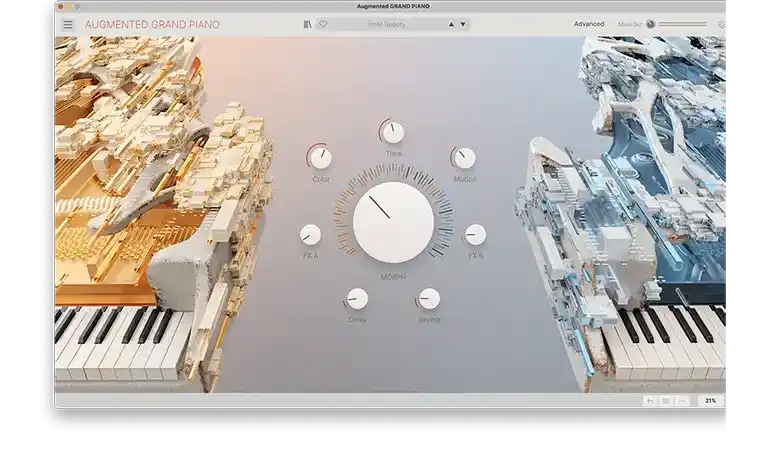This screenshot has height=450, width=780.
Task: Go to next preset with down arrow
Action: pyautogui.click(x=463, y=24)
